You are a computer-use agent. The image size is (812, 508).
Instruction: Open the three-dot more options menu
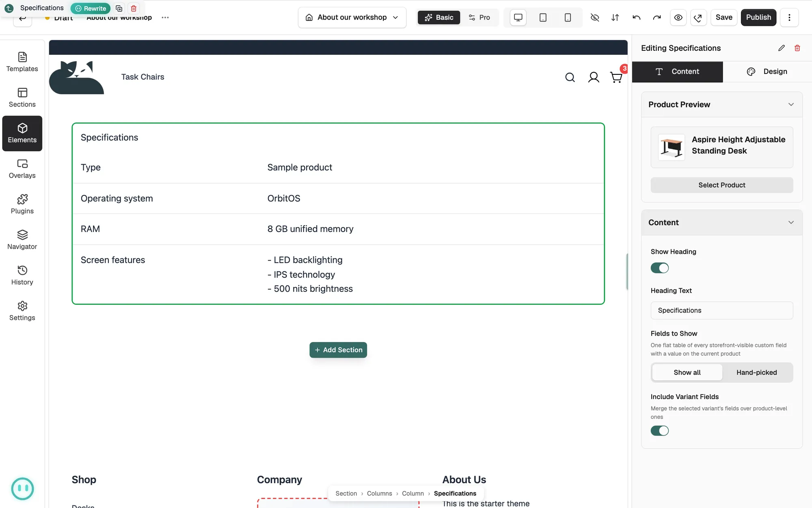coord(789,17)
